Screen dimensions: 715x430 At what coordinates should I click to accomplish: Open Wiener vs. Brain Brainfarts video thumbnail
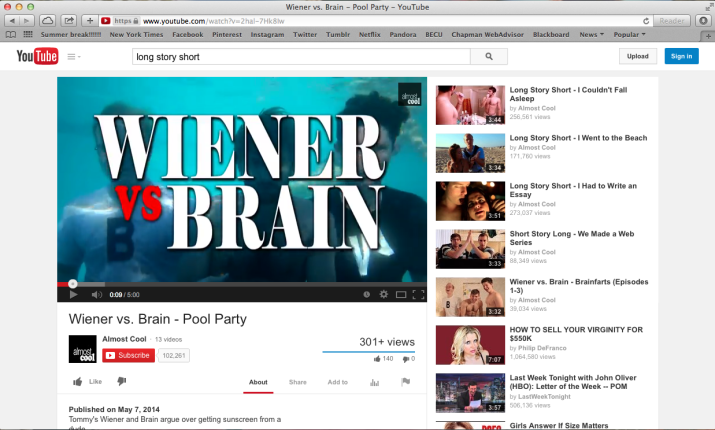coord(470,297)
